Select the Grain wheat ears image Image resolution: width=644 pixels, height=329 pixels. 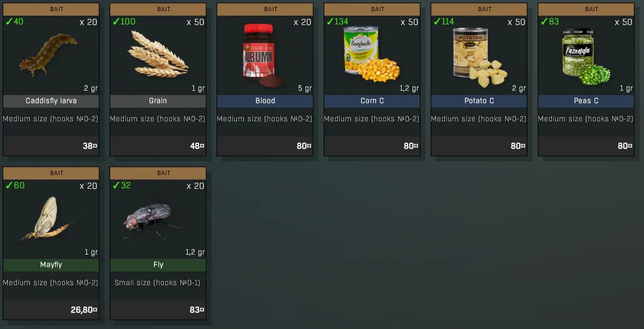coord(158,54)
